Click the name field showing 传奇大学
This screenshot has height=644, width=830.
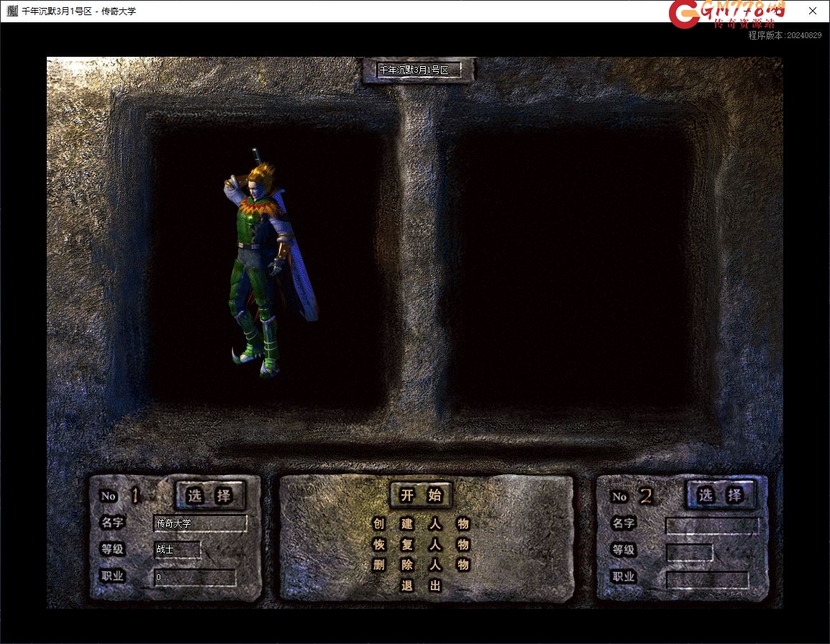point(200,523)
